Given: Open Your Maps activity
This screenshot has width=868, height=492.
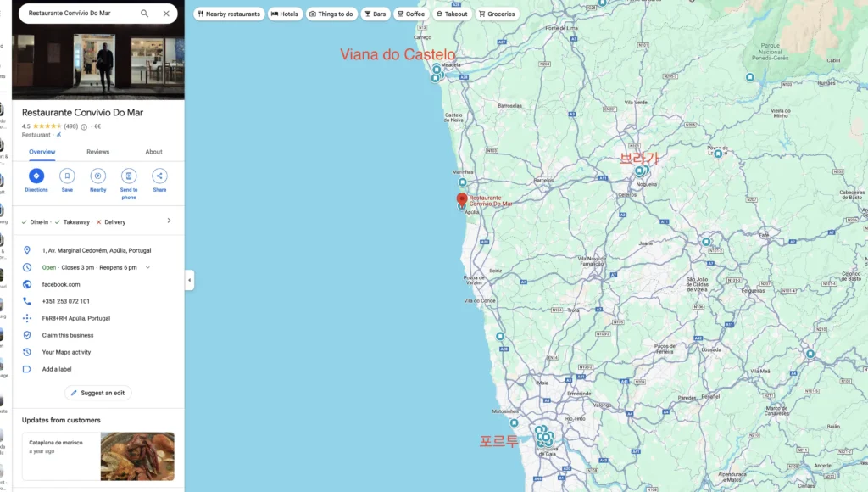Looking at the screenshot, I should (x=66, y=352).
